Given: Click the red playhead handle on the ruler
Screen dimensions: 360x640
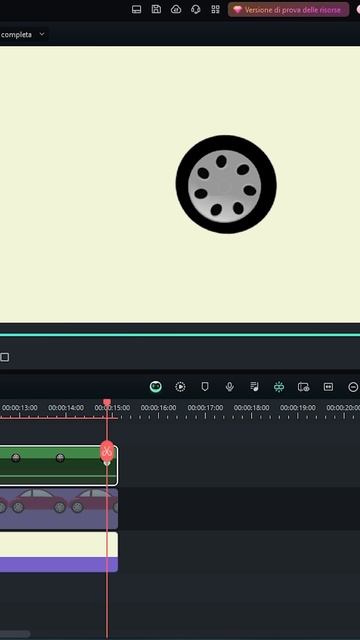Looking at the screenshot, I should (107, 403).
